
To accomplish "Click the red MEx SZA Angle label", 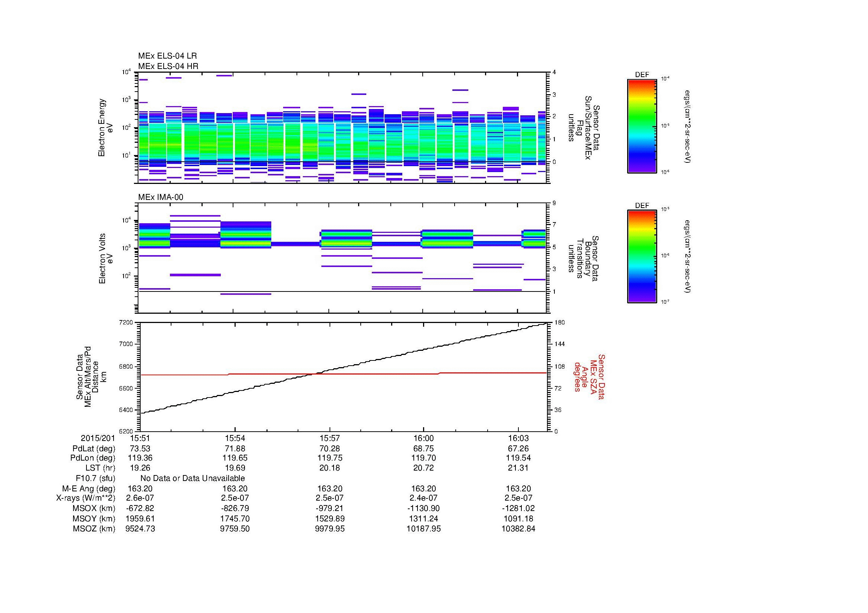I will 590,376.
